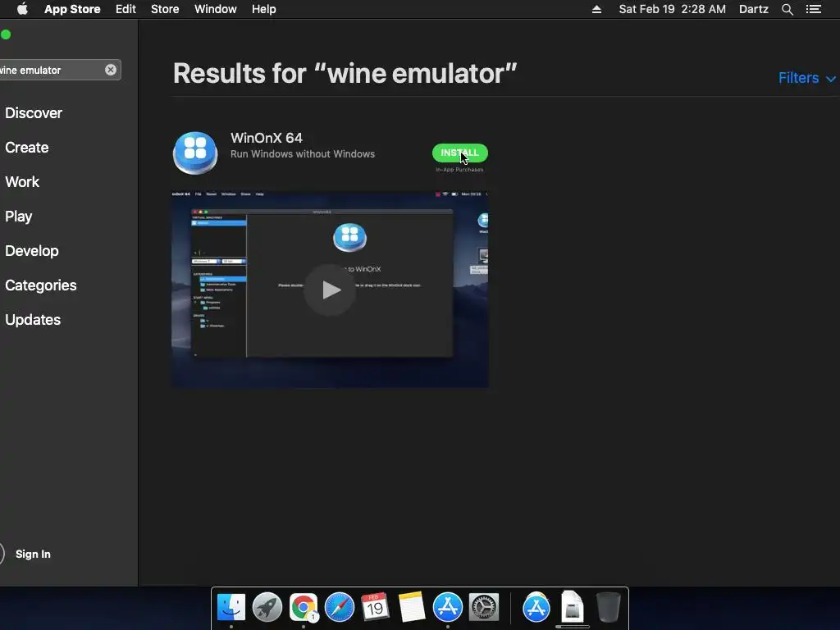Open the date and time display
The height and width of the screenshot is (630, 840).
[x=673, y=9]
